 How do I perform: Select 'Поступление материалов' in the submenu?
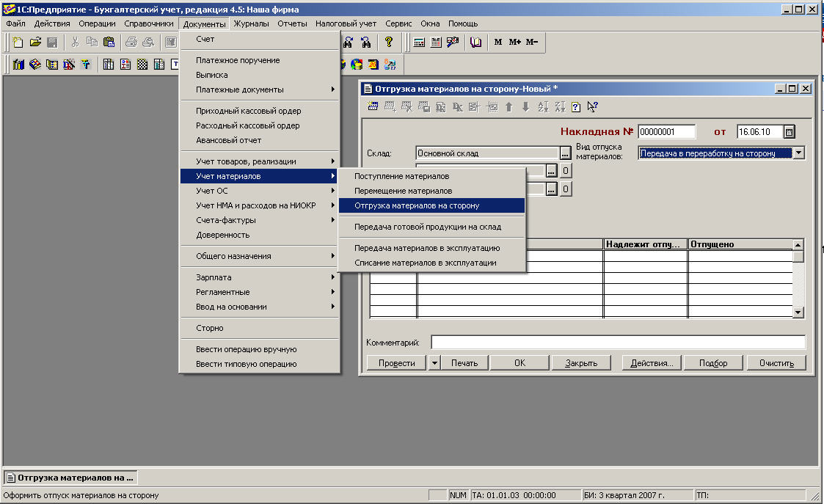tap(401, 176)
